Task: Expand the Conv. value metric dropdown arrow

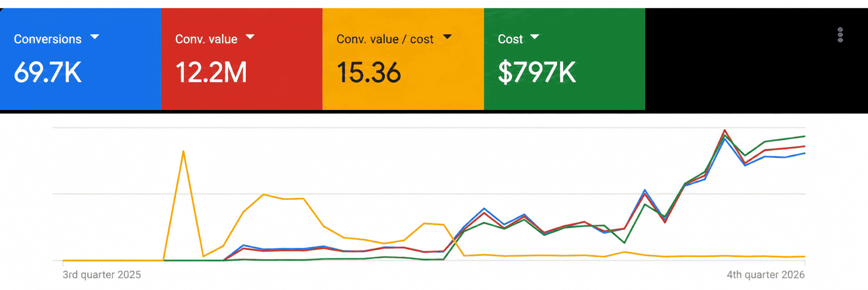Action: (250, 37)
